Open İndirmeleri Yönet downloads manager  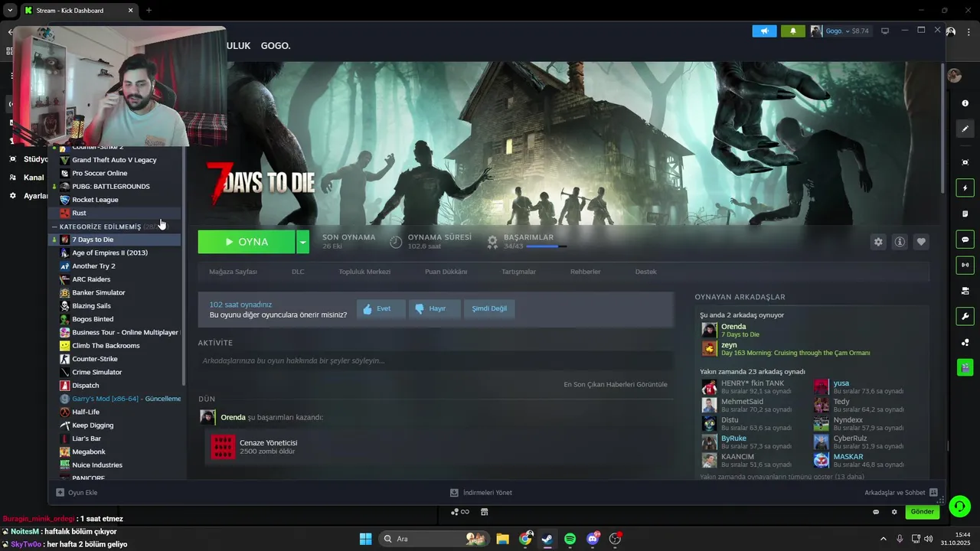point(481,493)
